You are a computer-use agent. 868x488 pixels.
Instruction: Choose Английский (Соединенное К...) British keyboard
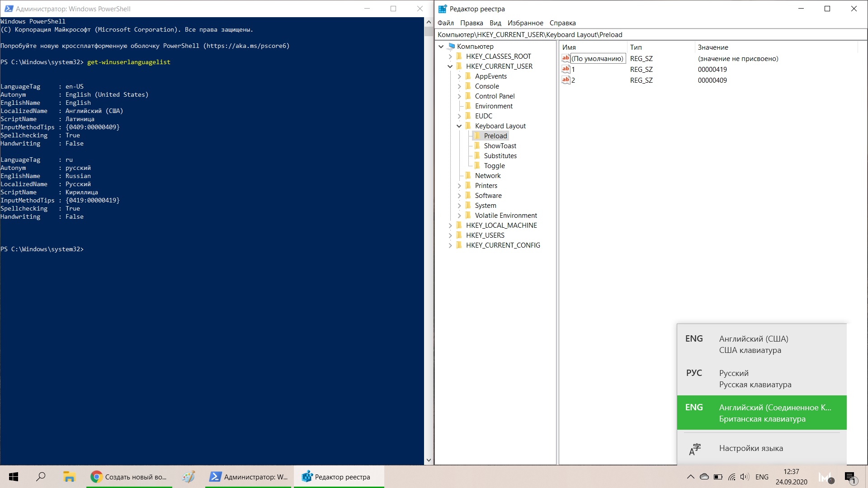761,413
